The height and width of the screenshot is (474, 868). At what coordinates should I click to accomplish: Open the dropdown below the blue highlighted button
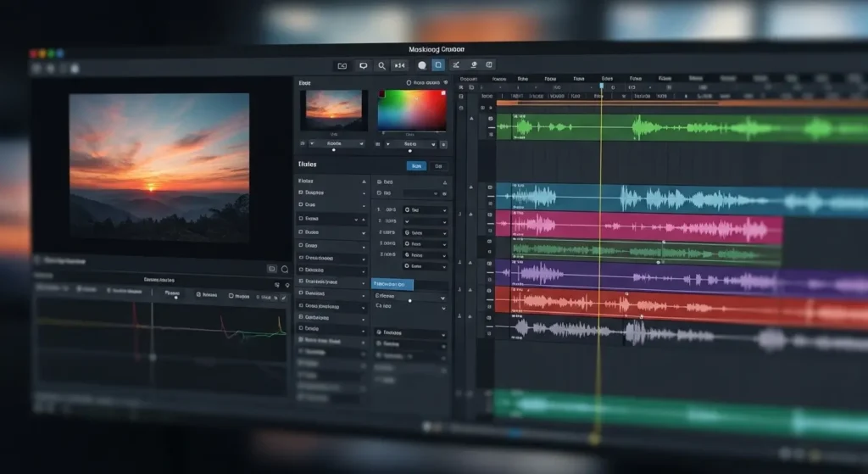(x=410, y=298)
